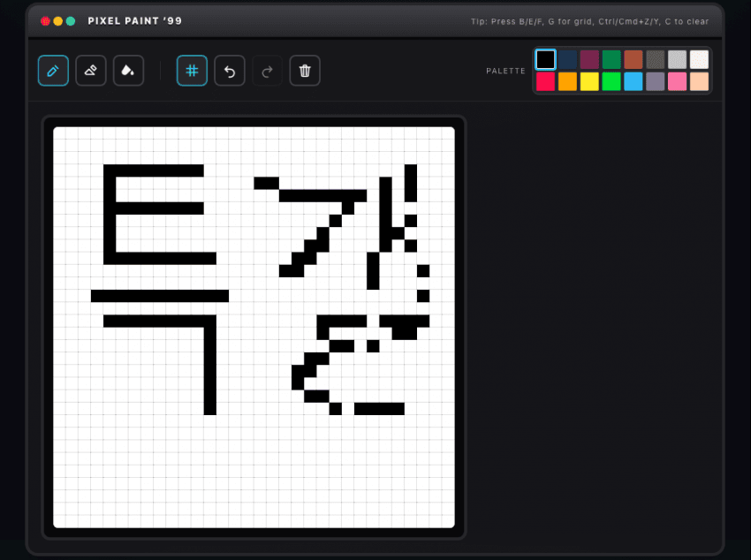
Task: Pick the bright green palette swatch
Action: point(611,81)
